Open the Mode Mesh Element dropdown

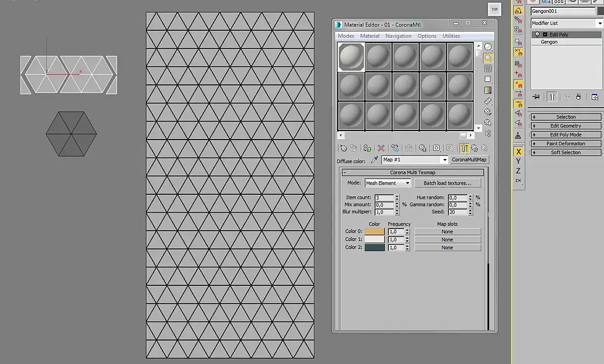point(388,183)
